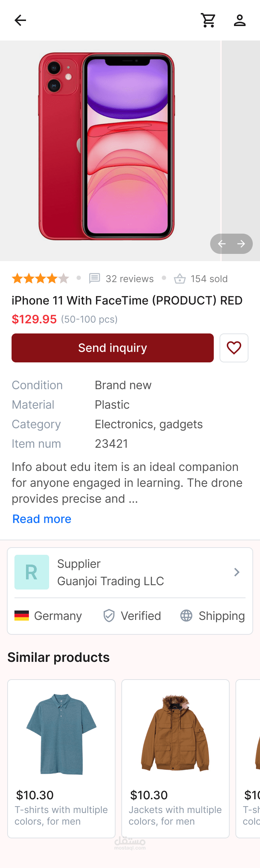Open the iPhone 11 product image
Image resolution: width=260 pixels, height=868 pixels.
[107, 146]
